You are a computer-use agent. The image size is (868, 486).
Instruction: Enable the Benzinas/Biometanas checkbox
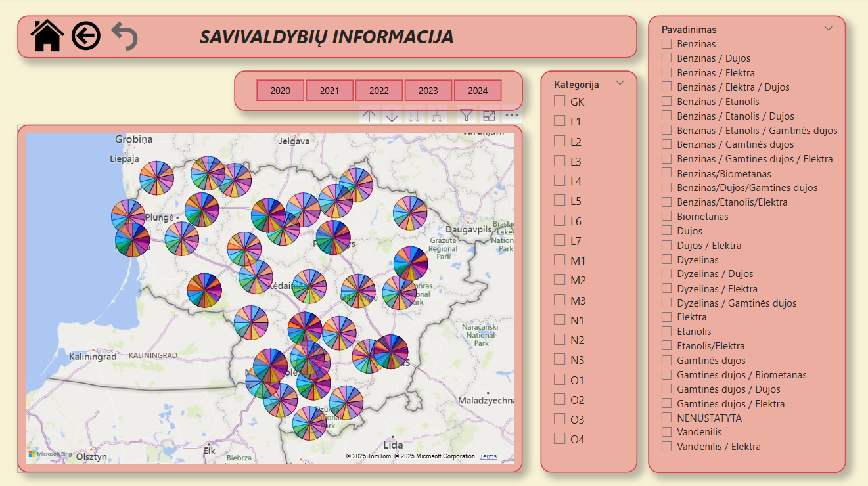(667, 173)
